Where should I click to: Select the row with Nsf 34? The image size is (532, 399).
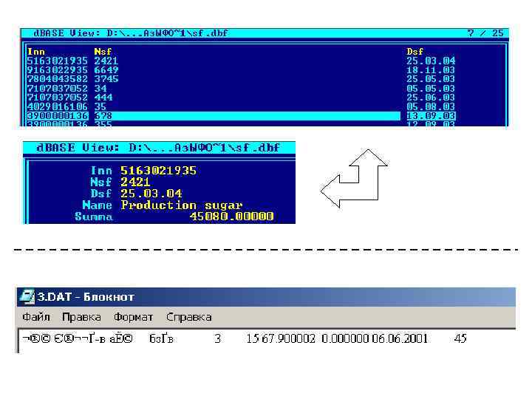coord(241,88)
